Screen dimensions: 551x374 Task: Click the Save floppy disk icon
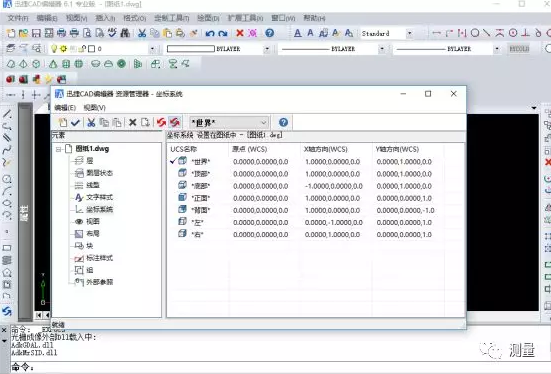pyautogui.click(x=36, y=33)
